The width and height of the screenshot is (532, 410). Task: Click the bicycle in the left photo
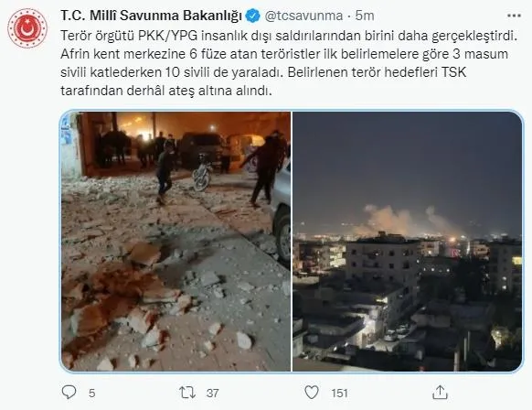tap(201, 172)
